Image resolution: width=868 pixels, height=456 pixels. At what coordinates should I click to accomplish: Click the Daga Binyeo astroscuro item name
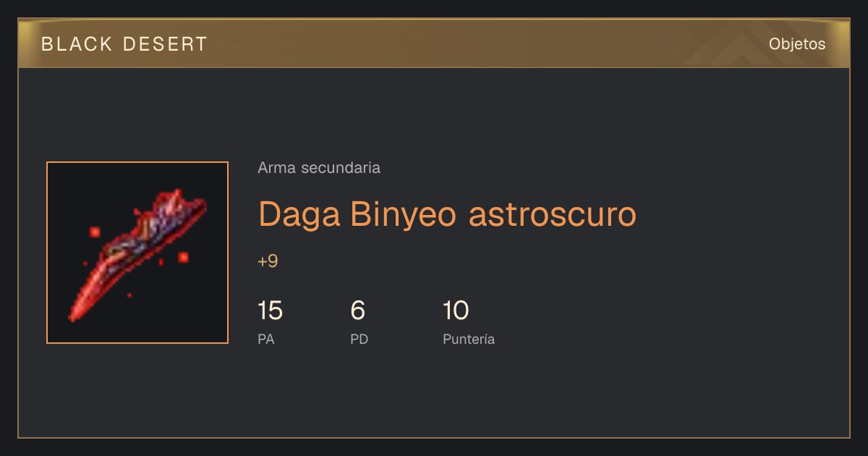[447, 214]
